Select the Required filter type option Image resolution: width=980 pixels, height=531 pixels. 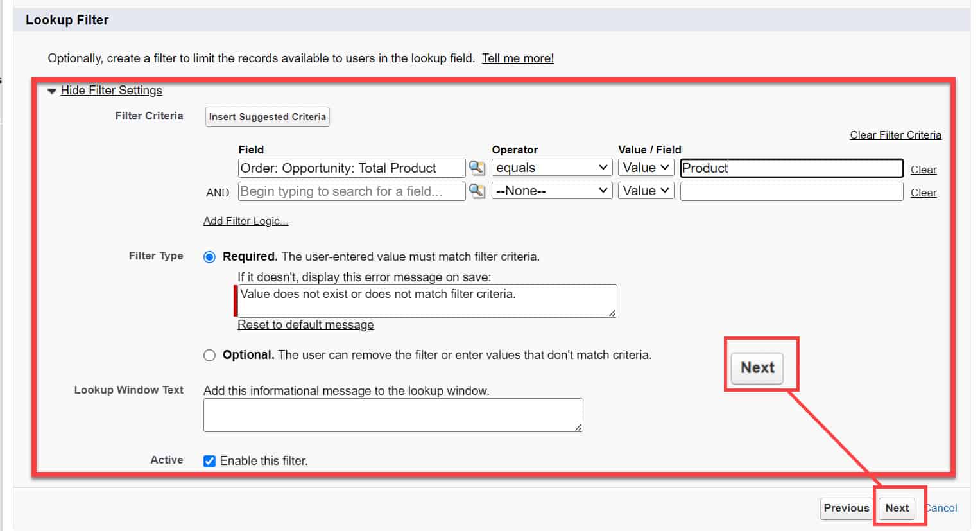209,256
